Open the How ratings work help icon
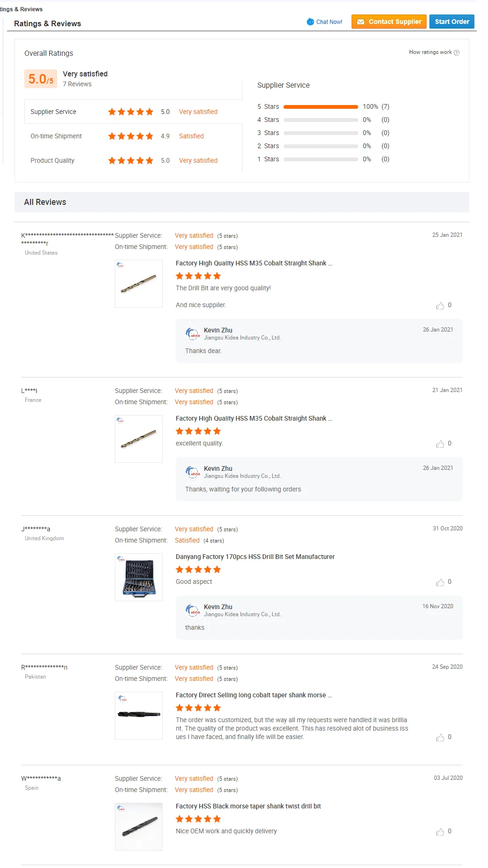 pyautogui.click(x=457, y=53)
